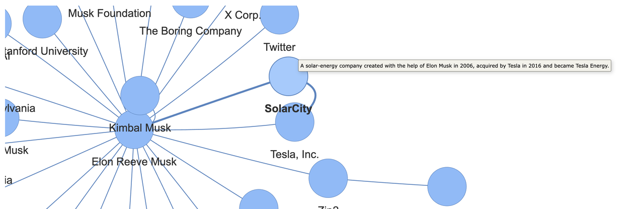Click the bold SolarCity label
Viewport: 644px width, 209px height.
click(x=288, y=108)
